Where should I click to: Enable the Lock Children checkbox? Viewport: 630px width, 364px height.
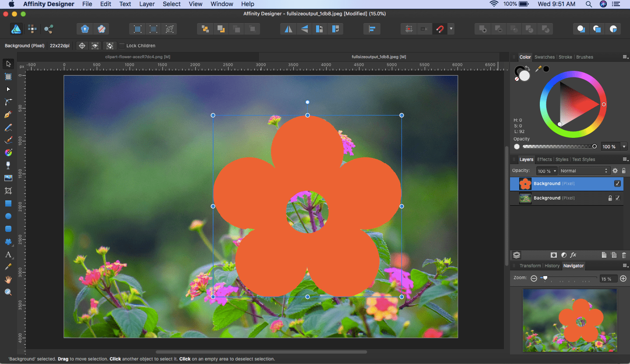(x=122, y=46)
